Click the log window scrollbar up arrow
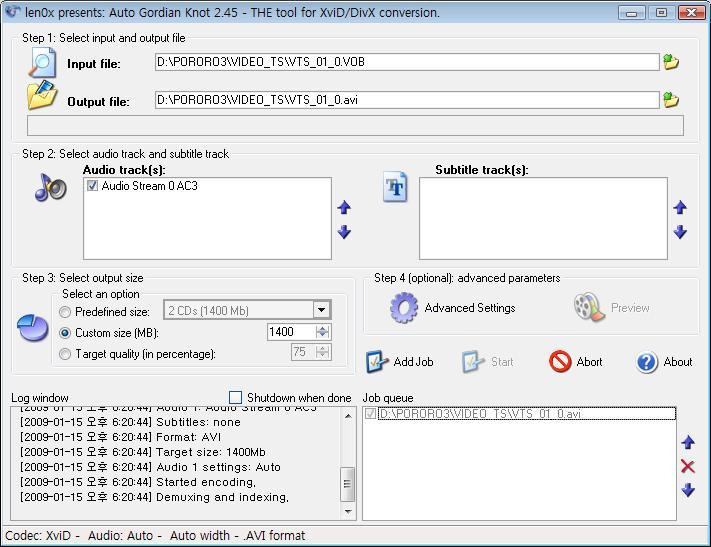Viewport: 711px width, 547px height. click(x=348, y=415)
